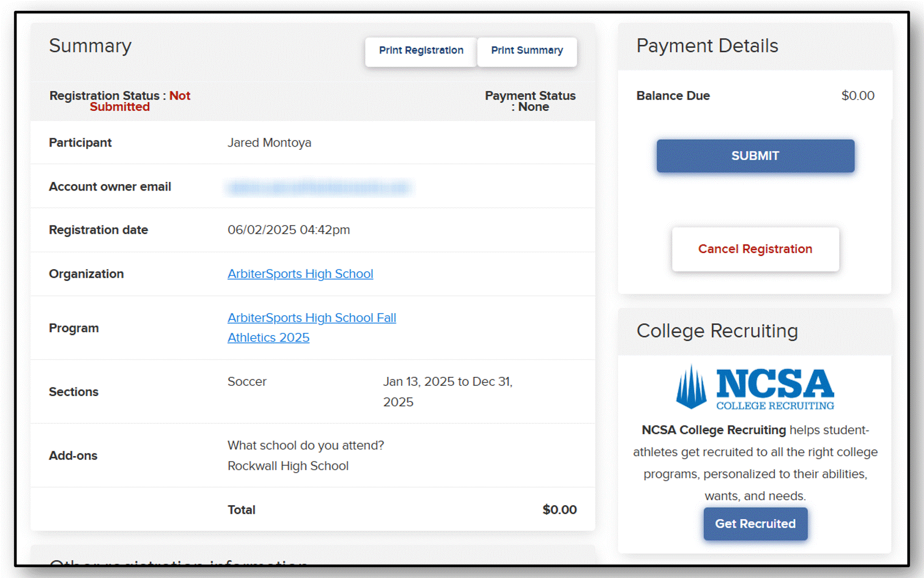Click the blurred account owner email value
This screenshot has height=578, width=924.
(x=319, y=187)
